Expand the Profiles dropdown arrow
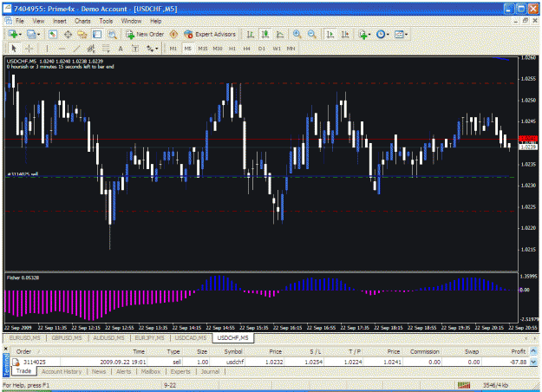 coord(38,35)
